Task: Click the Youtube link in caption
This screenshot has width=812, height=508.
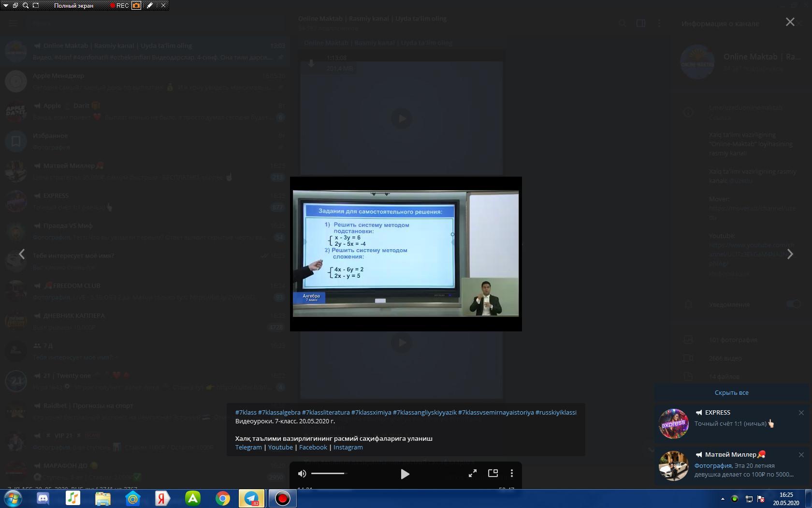Action: pyautogui.click(x=280, y=448)
